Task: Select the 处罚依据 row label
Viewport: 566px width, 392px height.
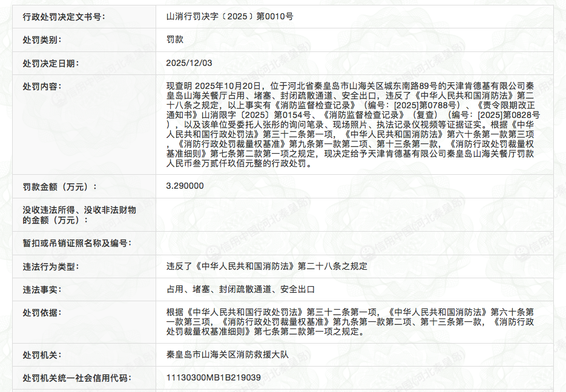Action: click(x=42, y=312)
